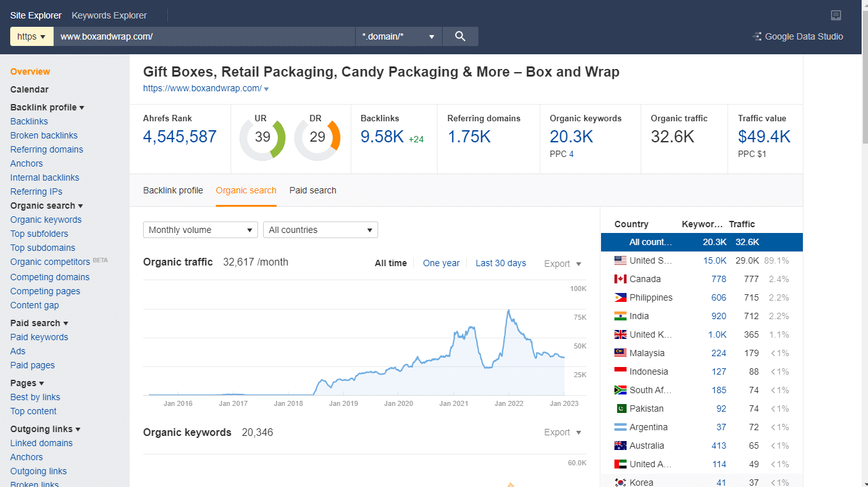Switch to the Paid search tab

312,190
